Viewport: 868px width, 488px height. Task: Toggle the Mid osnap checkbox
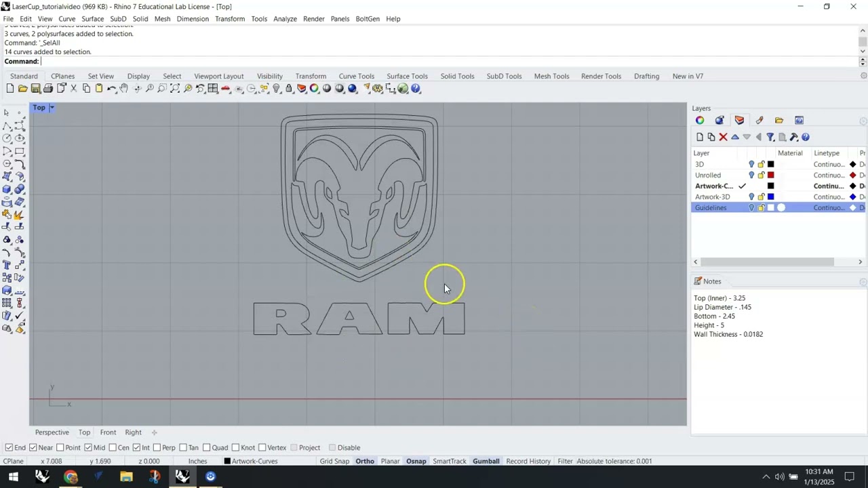coord(88,447)
